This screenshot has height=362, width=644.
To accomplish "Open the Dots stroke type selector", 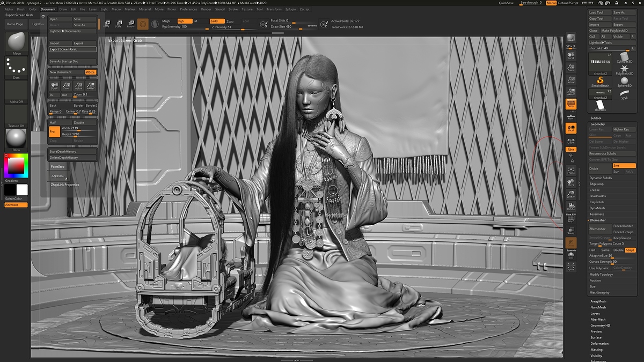I will [x=16, y=67].
